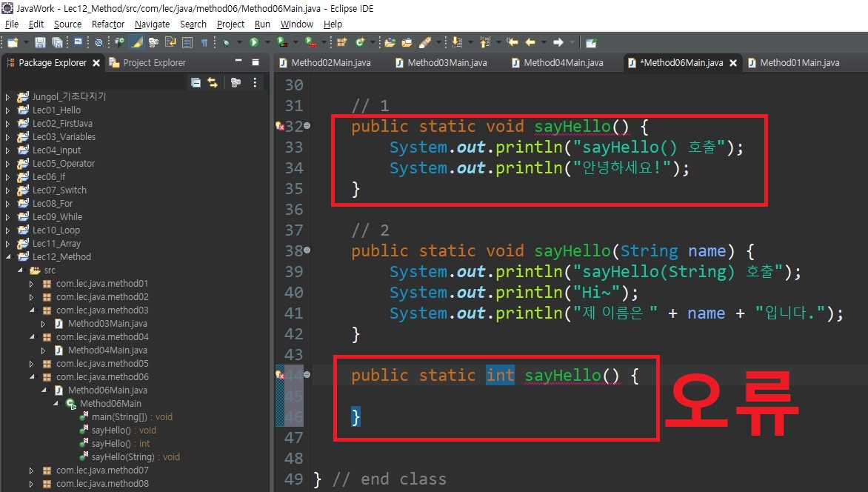This screenshot has width=868, height=492.
Task: Toggle Mark Occurrences highlighter button
Action: (137, 43)
